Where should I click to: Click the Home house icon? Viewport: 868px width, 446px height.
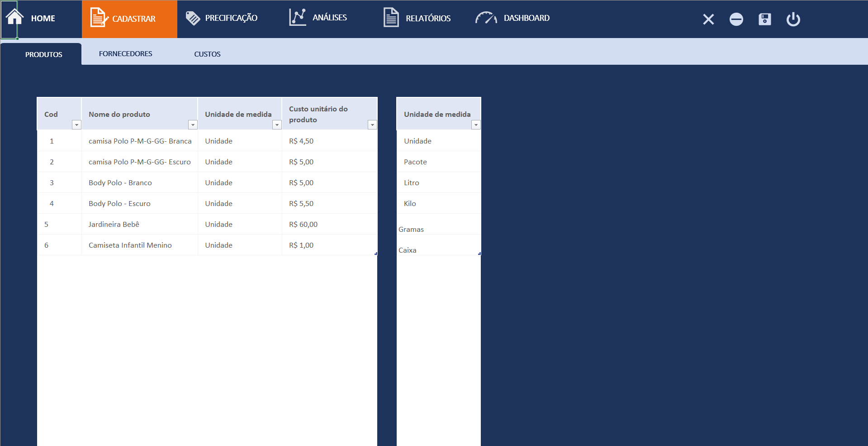coord(14,17)
